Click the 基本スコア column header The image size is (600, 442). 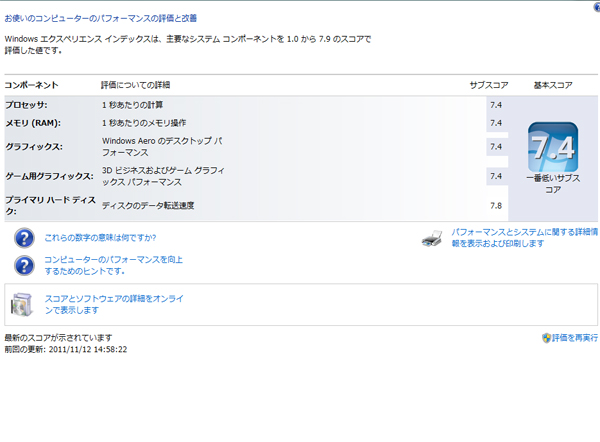click(553, 85)
